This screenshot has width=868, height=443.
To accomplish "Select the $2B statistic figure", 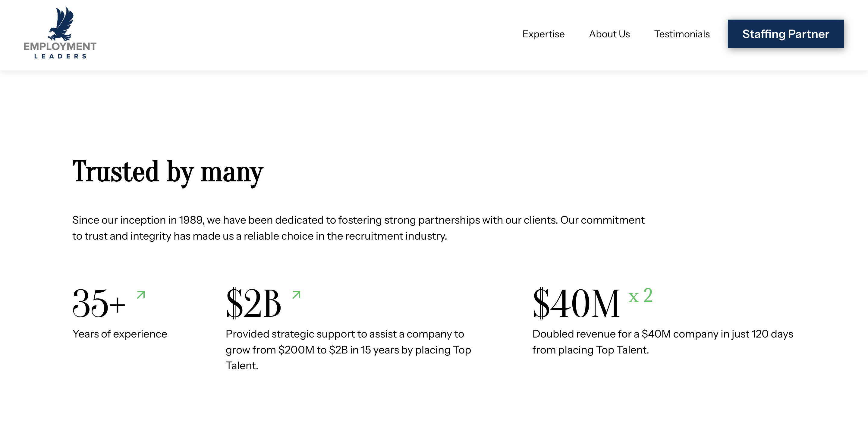I will click(x=253, y=303).
